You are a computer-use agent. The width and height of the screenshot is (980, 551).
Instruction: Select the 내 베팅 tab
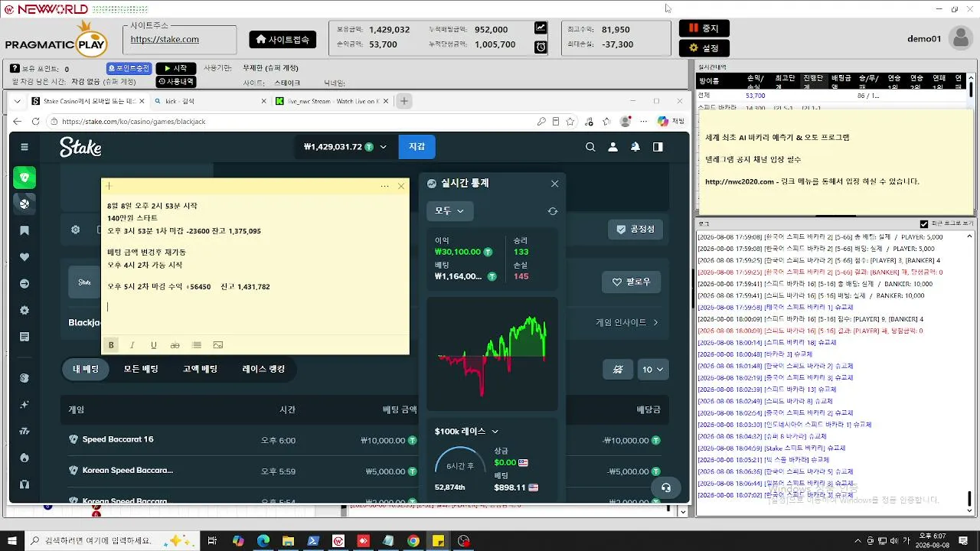(x=86, y=369)
